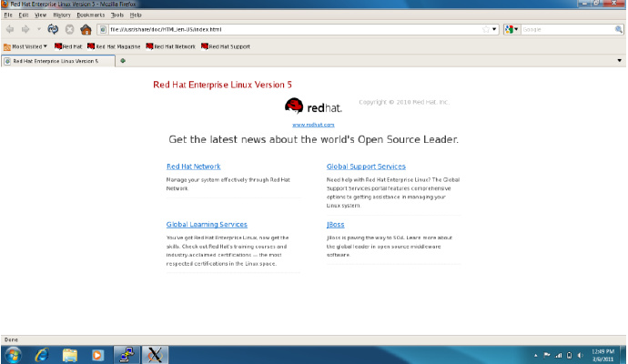Switch to the PuTTY taskbar application
This screenshot has width=628, height=364.
point(127,355)
